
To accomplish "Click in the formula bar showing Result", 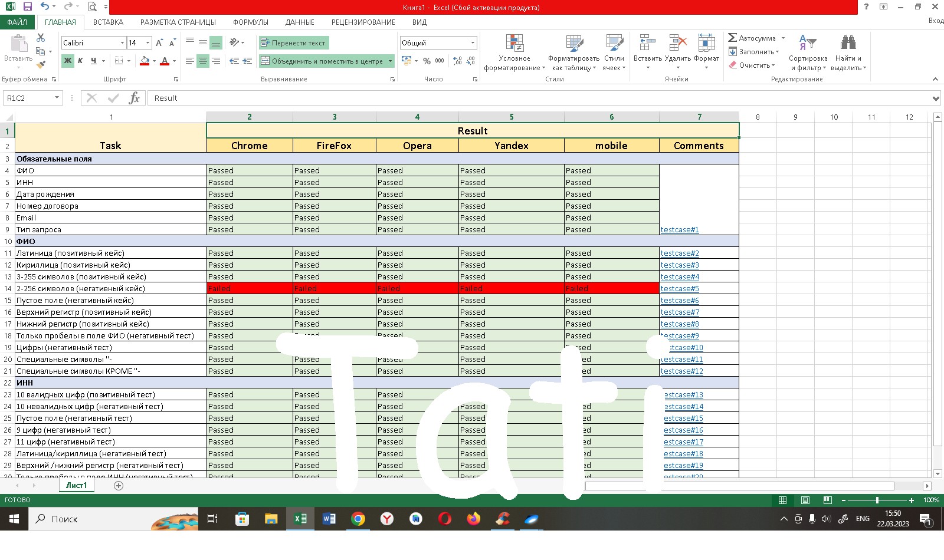I will pos(540,98).
